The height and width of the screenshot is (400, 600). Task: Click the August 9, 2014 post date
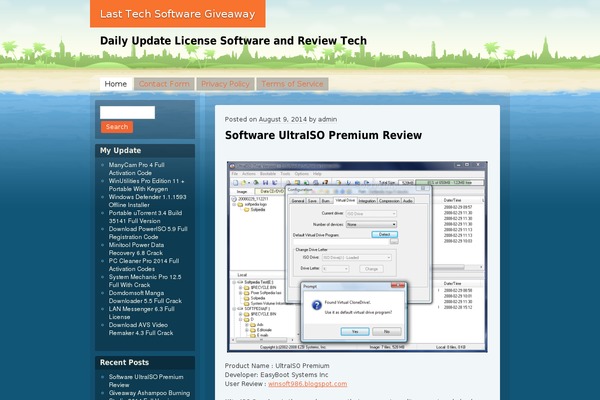(283, 119)
